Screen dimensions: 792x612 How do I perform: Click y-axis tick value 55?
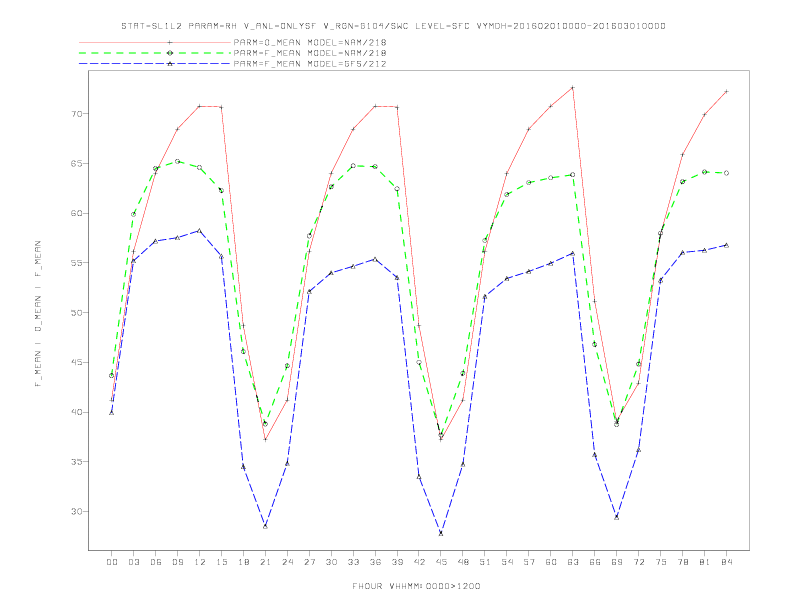76,263
